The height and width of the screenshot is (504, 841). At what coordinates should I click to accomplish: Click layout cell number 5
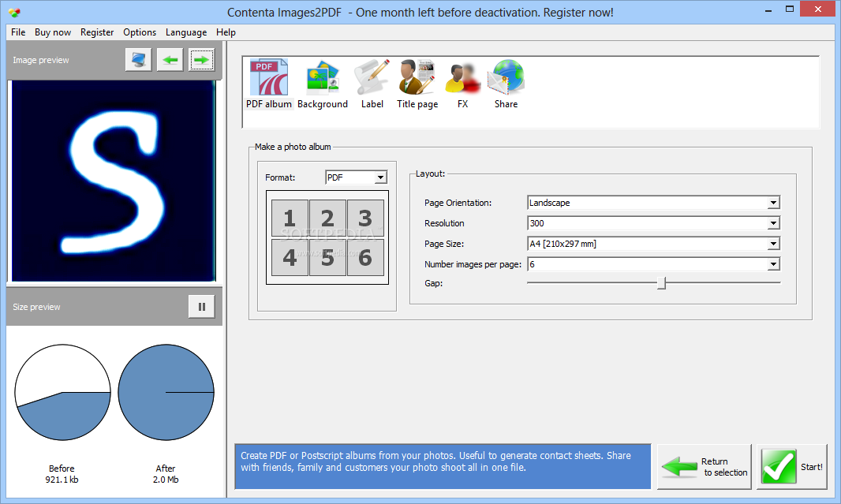[x=327, y=257]
